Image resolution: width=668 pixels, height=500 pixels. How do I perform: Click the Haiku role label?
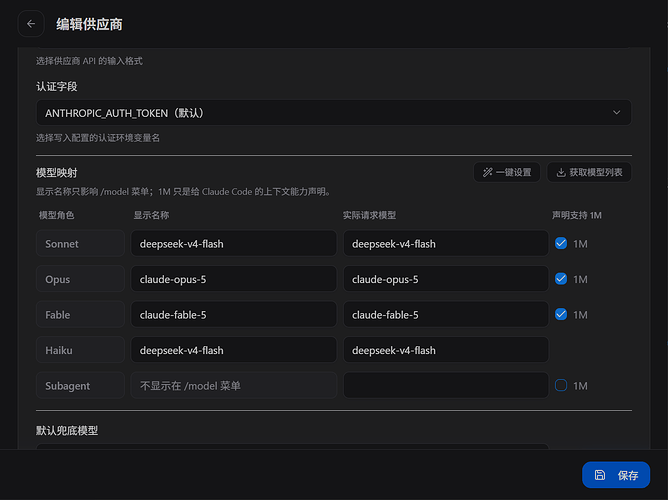point(80,350)
